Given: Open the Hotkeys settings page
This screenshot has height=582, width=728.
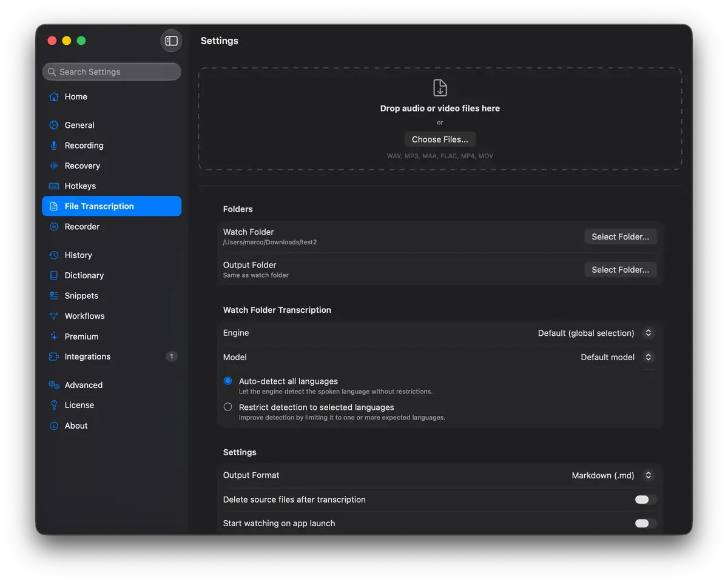Looking at the screenshot, I should tap(112, 186).
